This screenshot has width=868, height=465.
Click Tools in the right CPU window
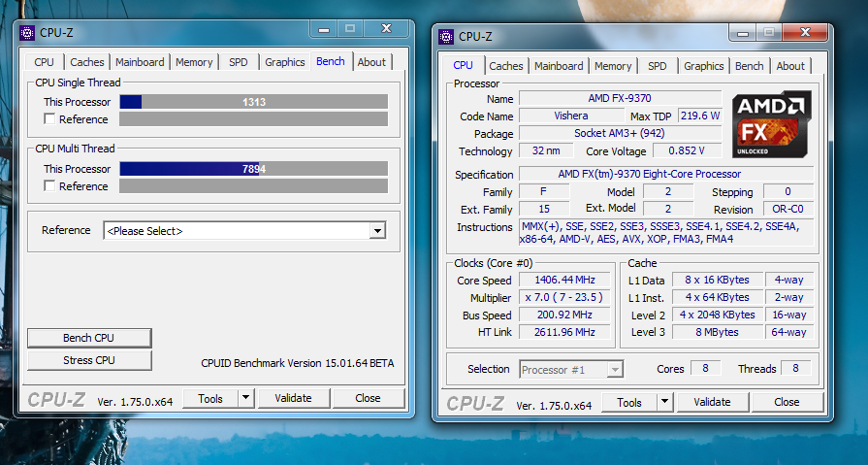629,402
